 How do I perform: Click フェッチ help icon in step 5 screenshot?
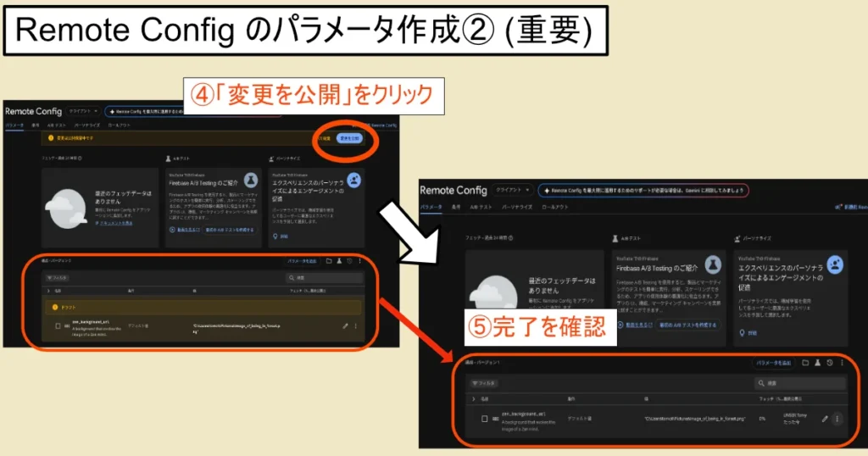pos(510,238)
